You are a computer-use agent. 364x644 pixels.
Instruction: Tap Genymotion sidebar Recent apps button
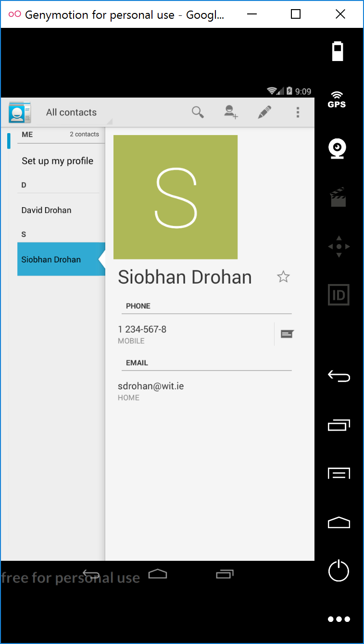339,425
